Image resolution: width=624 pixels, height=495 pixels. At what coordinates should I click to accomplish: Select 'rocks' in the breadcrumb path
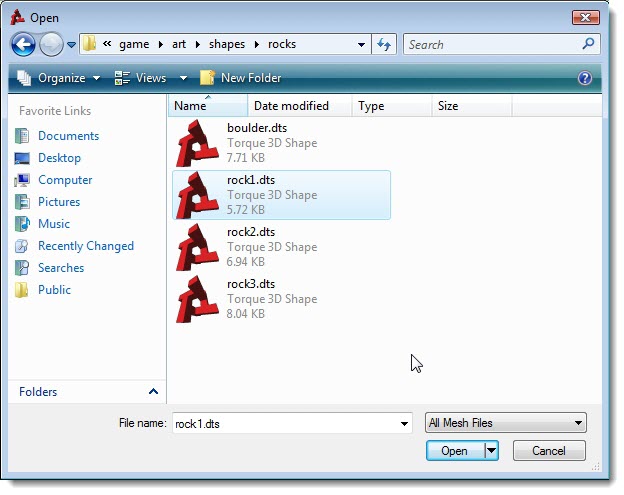(282, 44)
